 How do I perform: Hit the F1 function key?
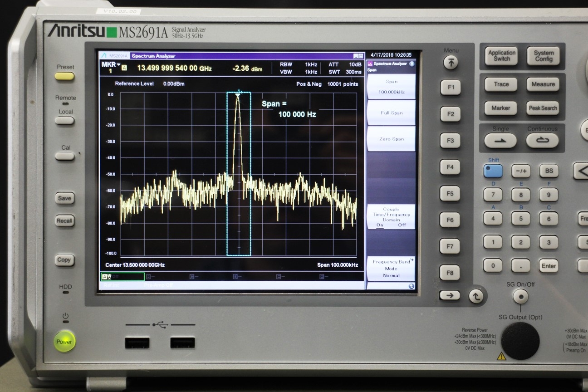click(x=450, y=88)
